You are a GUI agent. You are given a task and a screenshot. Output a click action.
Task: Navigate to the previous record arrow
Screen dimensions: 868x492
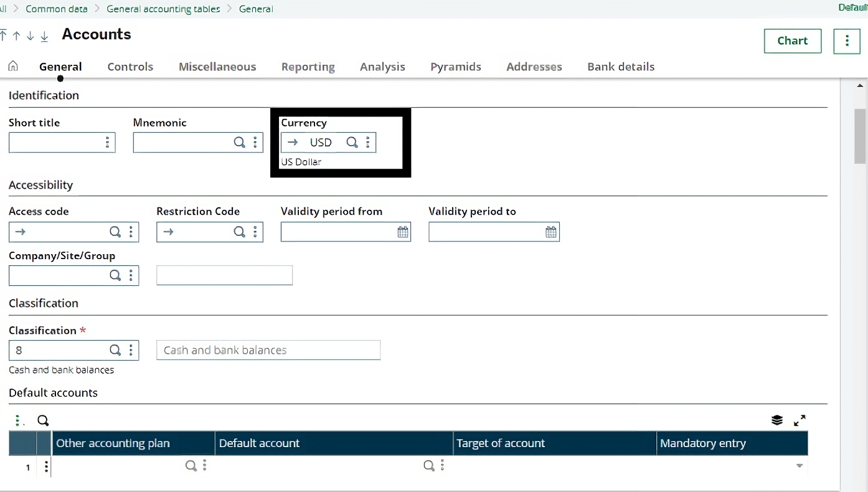coord(16,36)
